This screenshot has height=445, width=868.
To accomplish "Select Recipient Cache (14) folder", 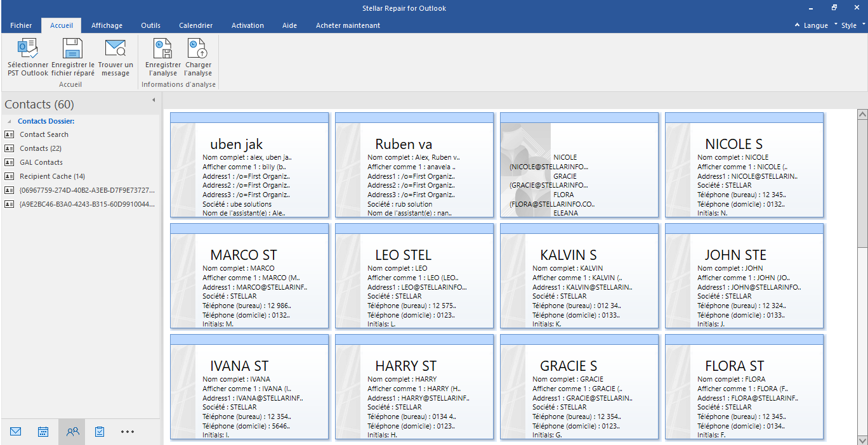I will (52, 176).
